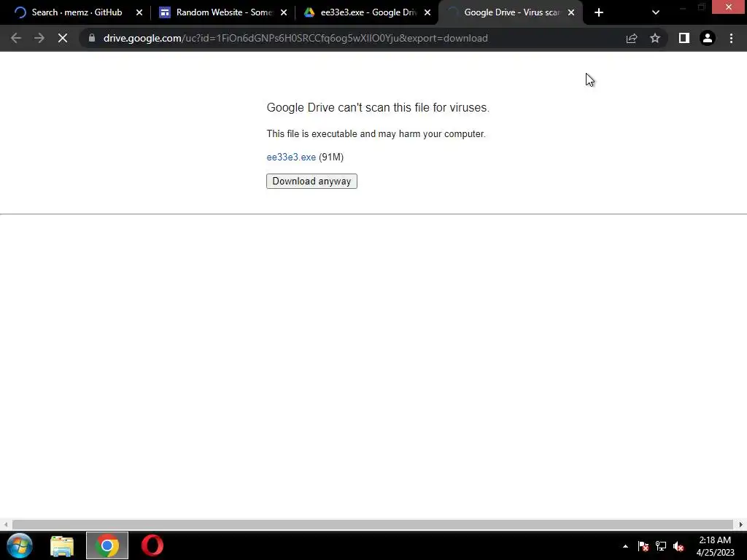Launch Opera from the taskbar
The width and height of the screenshot is (747, 560).
click(x=152, y=545)
